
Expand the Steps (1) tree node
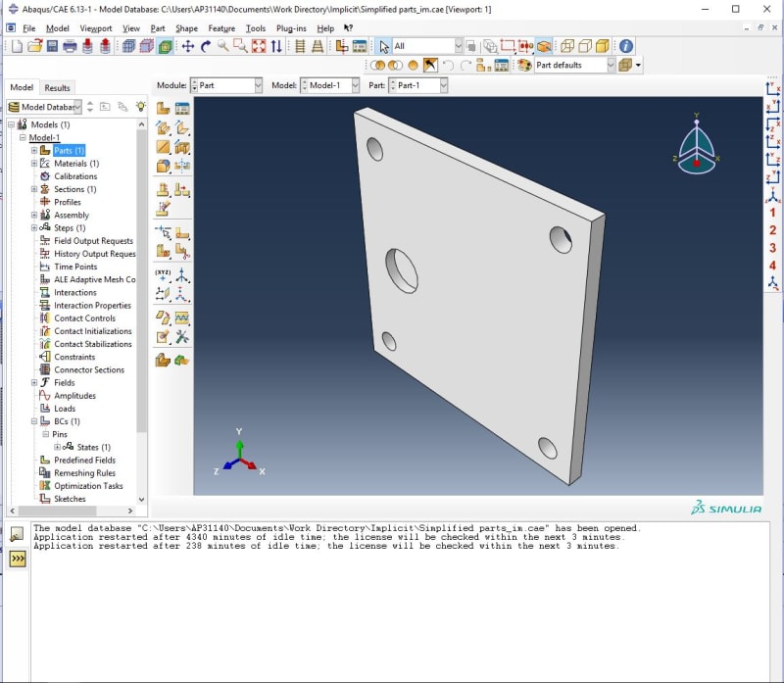[34, 228]
